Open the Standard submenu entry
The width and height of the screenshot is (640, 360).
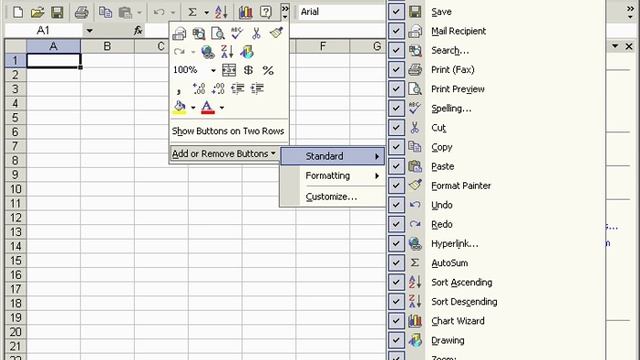333,156
